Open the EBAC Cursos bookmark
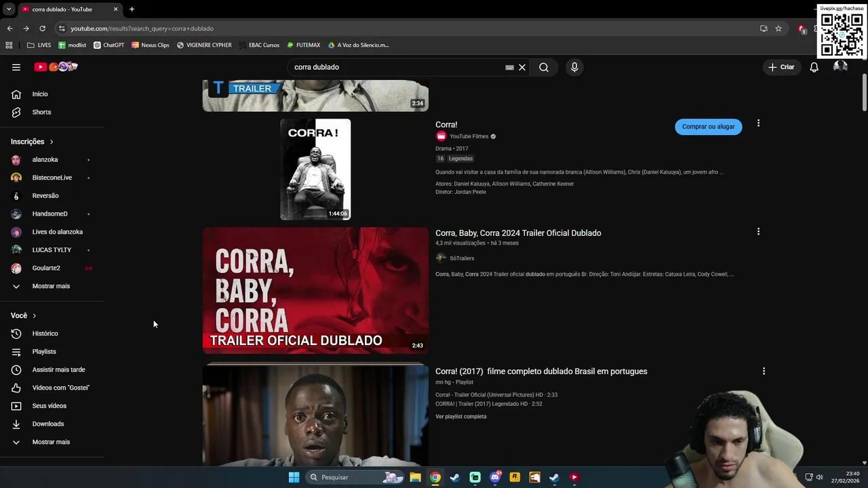Screen dimensions: 868x488 coord(259,45)
